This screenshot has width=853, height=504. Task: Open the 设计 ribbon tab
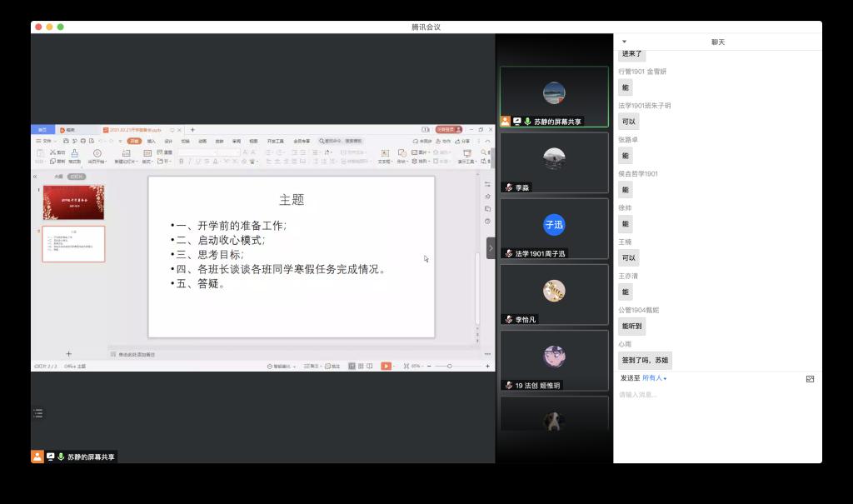pos(168,141)
